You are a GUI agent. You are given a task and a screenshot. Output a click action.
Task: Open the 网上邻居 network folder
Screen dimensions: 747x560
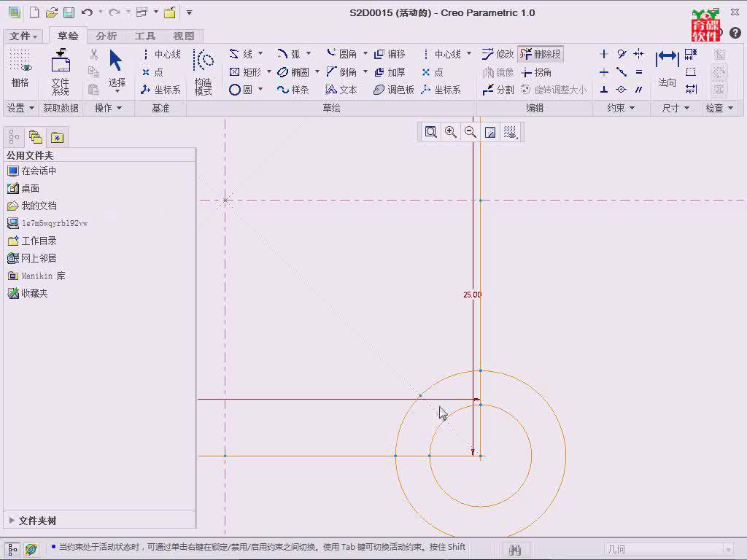[x=32, y=258]
